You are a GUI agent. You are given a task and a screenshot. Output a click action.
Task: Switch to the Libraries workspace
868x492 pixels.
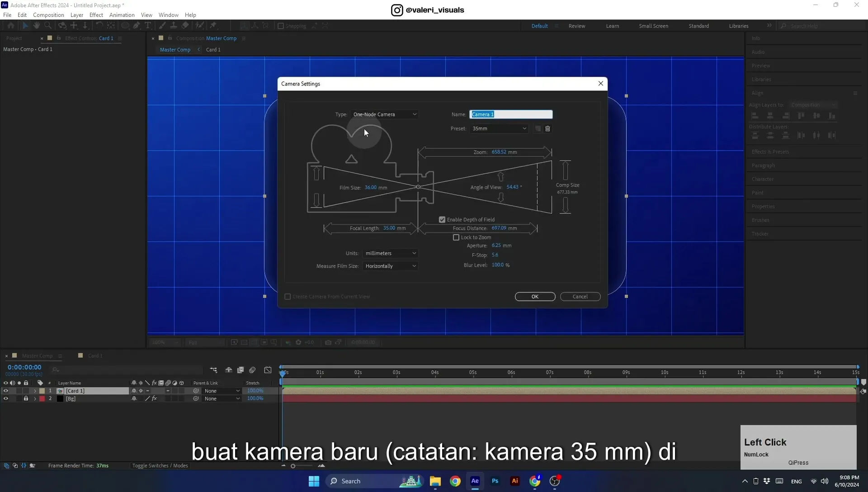tap(738, 26)
